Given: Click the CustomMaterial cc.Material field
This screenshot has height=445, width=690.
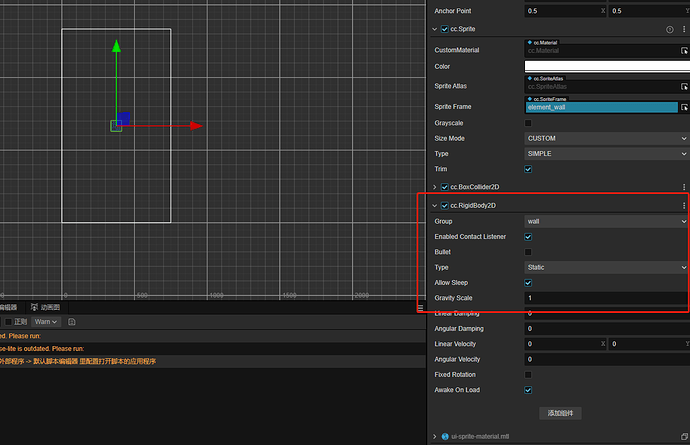Looking at the screenshot, I should [601, 51].
